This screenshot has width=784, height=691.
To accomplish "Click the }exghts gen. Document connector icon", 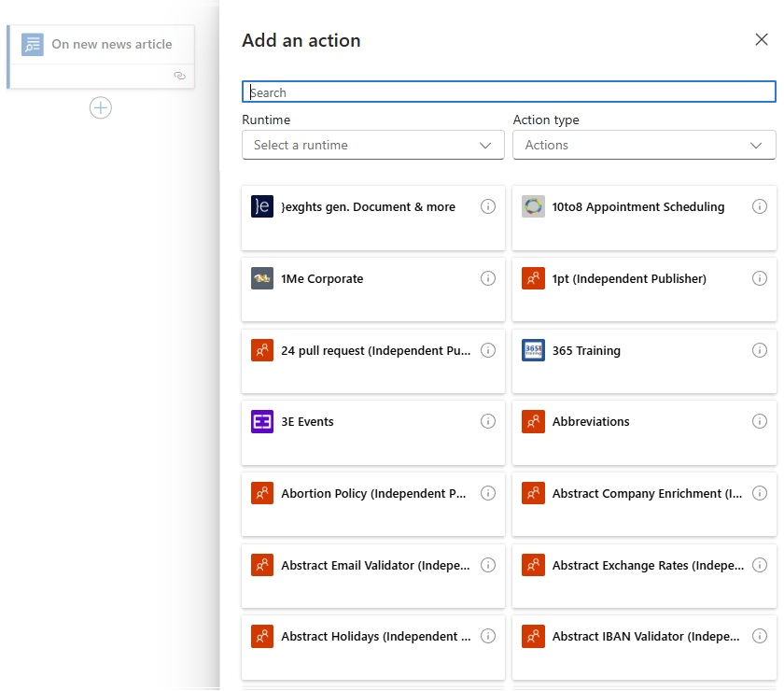I will click(x=262, y=206).
